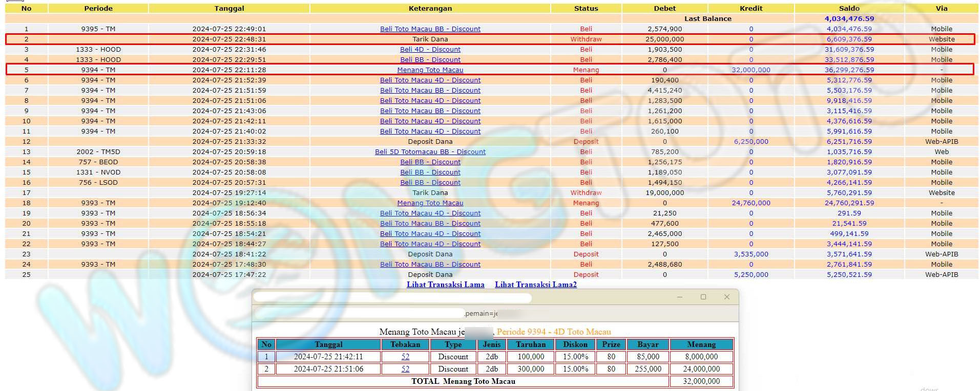Open Beli BB - Discount for 1331 - NVOD
This screenshot has height=391, width=980.
click(430, 172)
